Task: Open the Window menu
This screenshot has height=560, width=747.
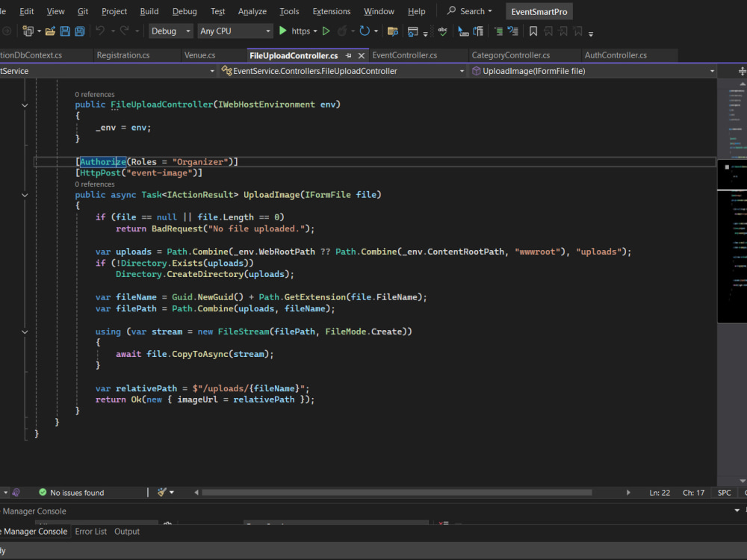Action: click(x=379, y=11)
